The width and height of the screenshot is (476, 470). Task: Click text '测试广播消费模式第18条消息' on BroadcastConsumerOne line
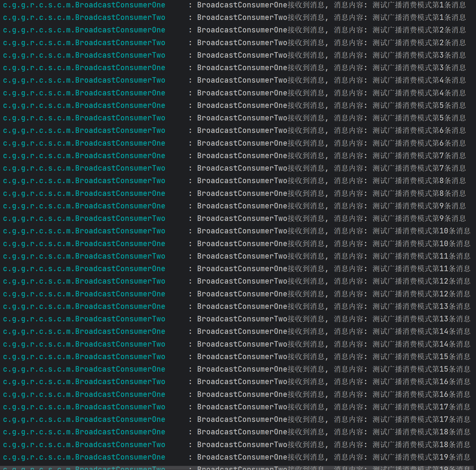(421, 432)
